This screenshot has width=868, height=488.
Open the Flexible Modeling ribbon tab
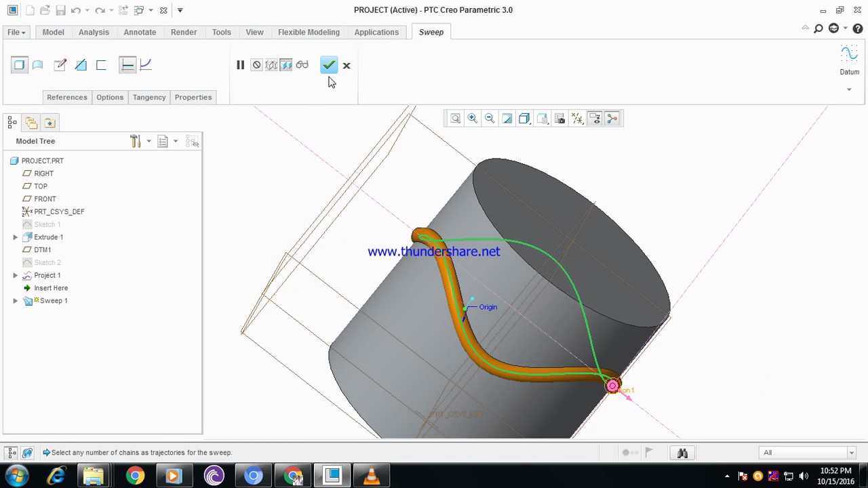point(309,32)
